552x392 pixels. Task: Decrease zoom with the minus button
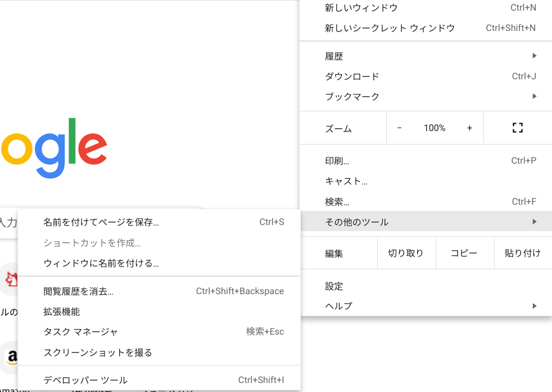(399, 128)
